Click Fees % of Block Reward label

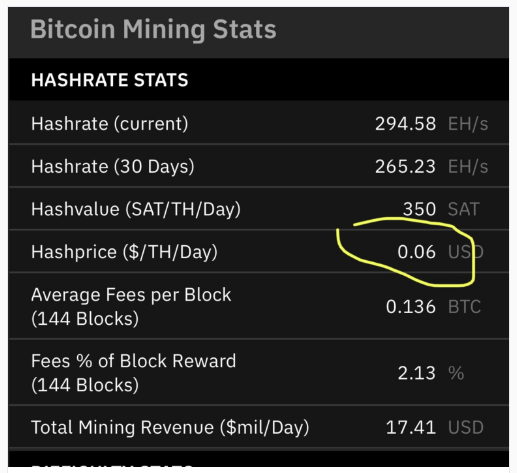click(134, 373)
